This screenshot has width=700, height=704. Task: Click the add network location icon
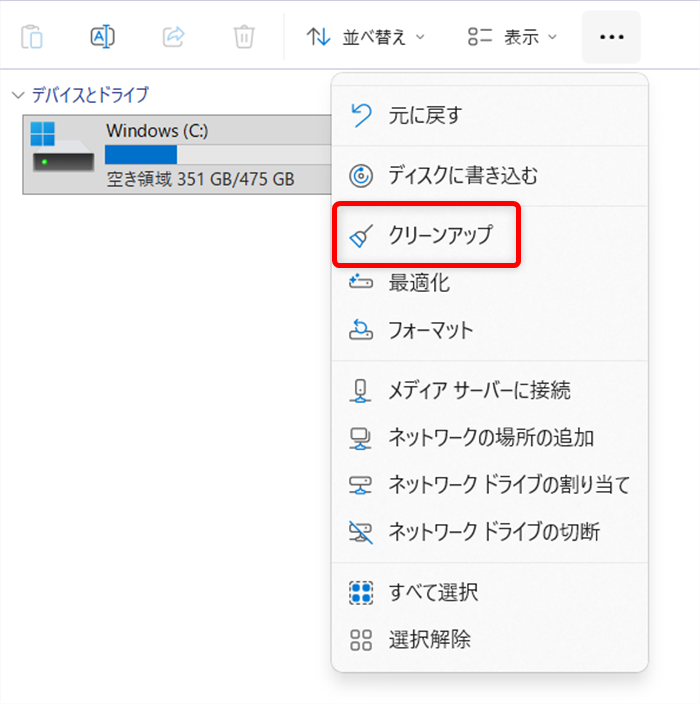[360, 438]
